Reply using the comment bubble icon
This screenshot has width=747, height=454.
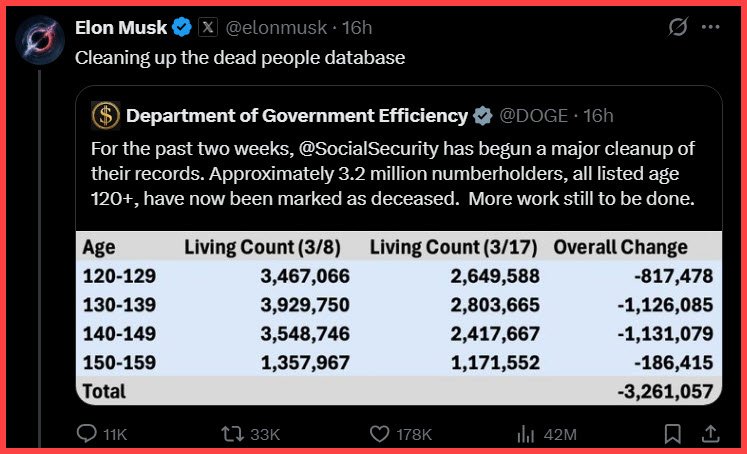coord(88,434)
